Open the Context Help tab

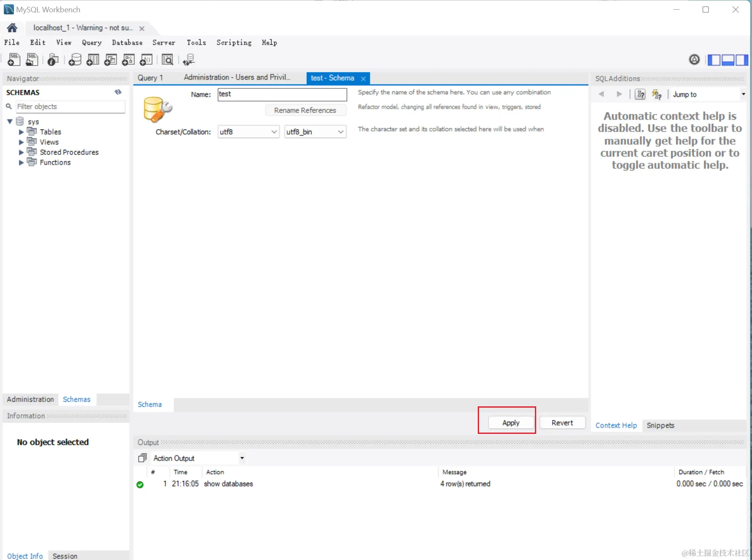coord(616,425)
